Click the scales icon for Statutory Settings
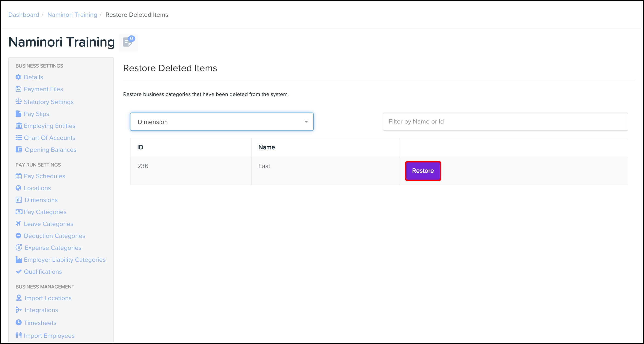644x344 pixels. click(19, 102)
